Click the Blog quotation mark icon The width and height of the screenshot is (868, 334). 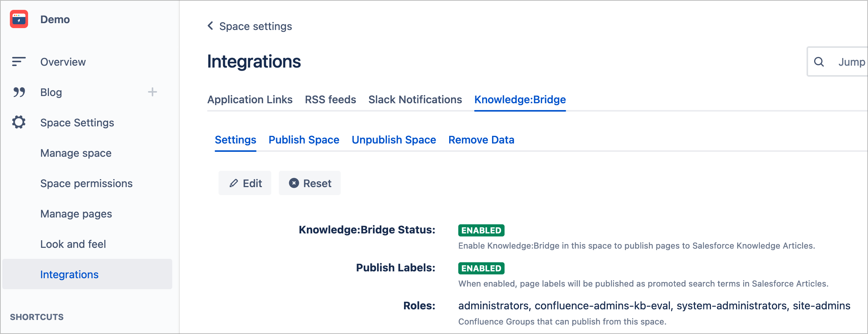[x=19, y=92]
